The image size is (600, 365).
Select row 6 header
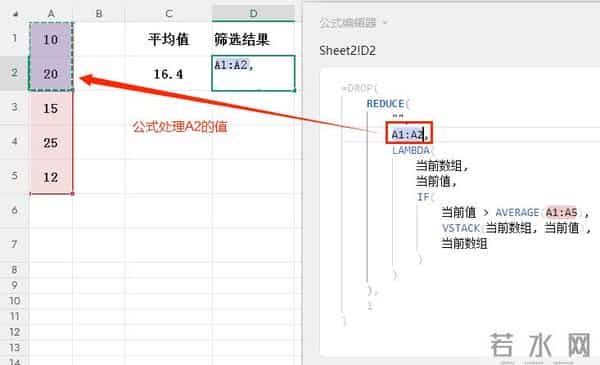click(14, 210)
